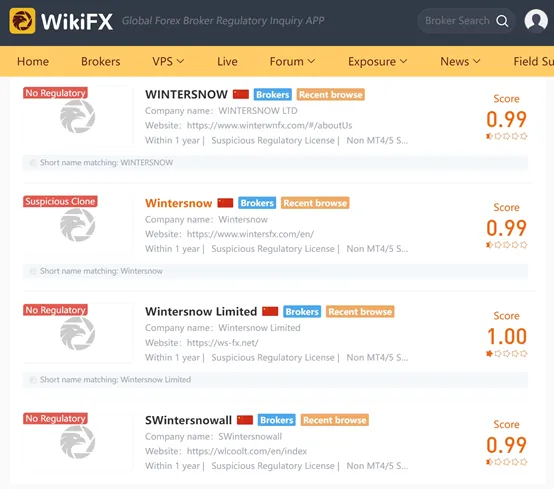Click the star rating under the 1.00 score
The height and width of the screenshot is (489, 554).
(506, 353)
